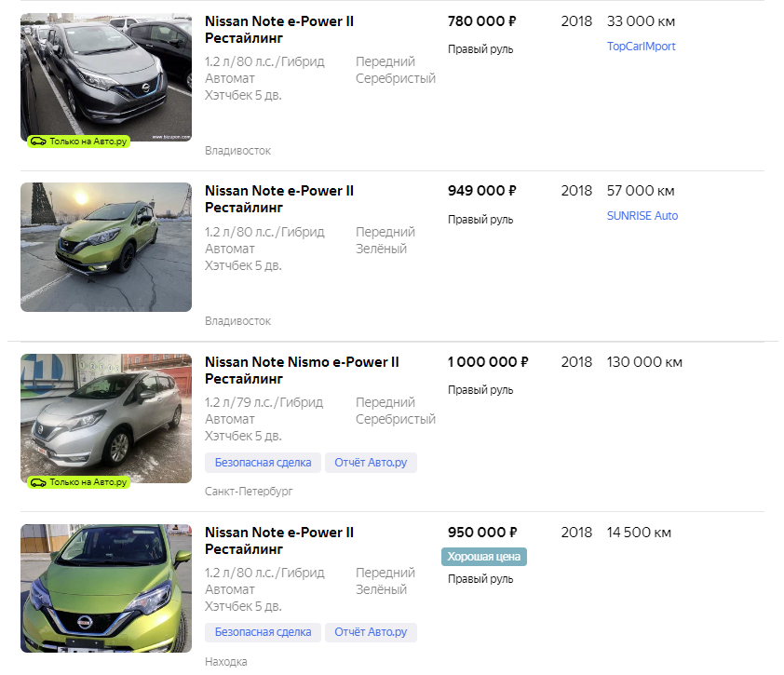Click the 949 000 ₽ price
This screenshot has height=675, width=784.
tap(482, 191)
